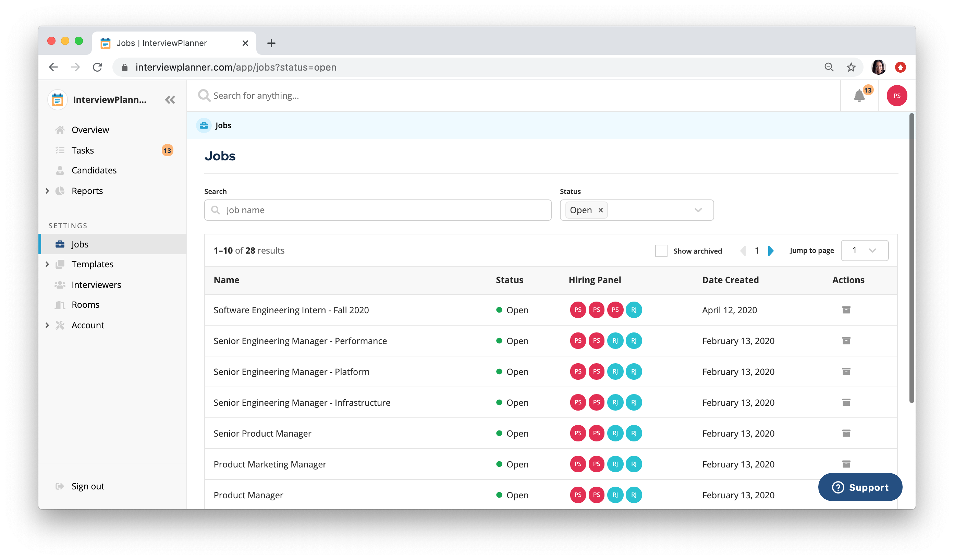Open PS user avatar menu

point(896,96)
